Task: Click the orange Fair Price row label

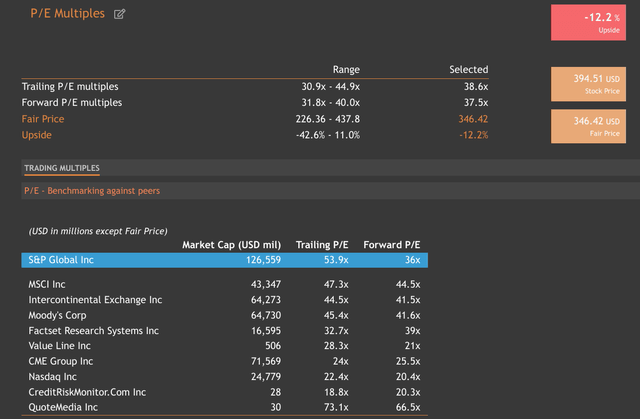Action: point(43,119)
